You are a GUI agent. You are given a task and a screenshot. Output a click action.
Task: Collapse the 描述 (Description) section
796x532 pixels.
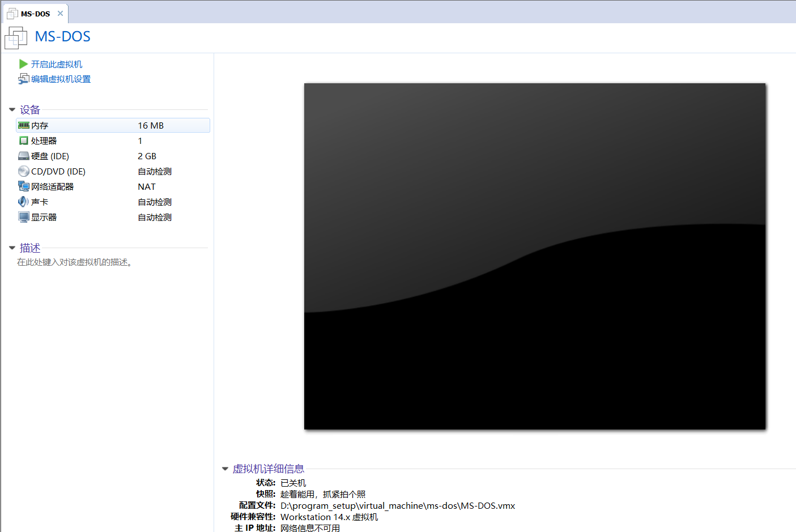coord(12,248)
